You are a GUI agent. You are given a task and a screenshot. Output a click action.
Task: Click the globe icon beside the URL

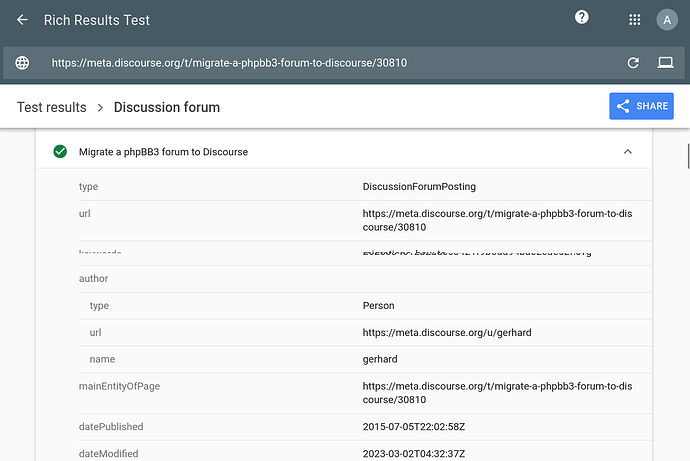coord(22,63)
